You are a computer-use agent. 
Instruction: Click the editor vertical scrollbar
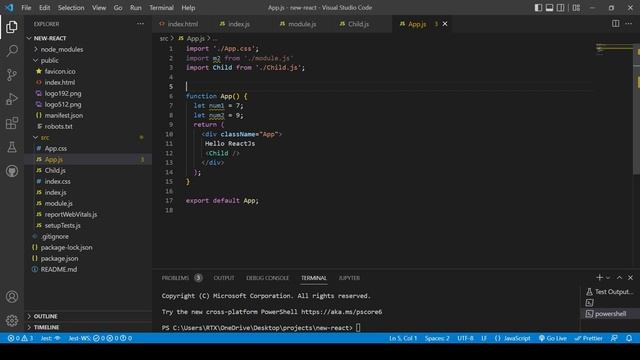pyautogui.click(x=636, y=109)
